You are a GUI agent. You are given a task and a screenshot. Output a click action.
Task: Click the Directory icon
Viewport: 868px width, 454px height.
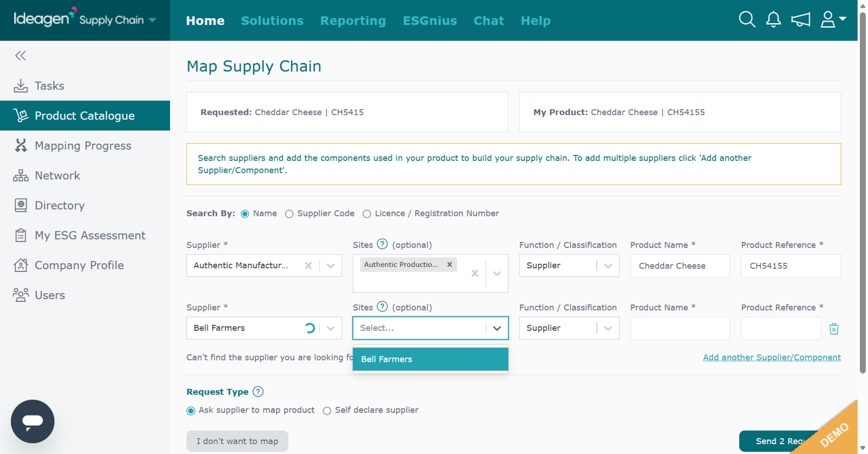[21, 206]
